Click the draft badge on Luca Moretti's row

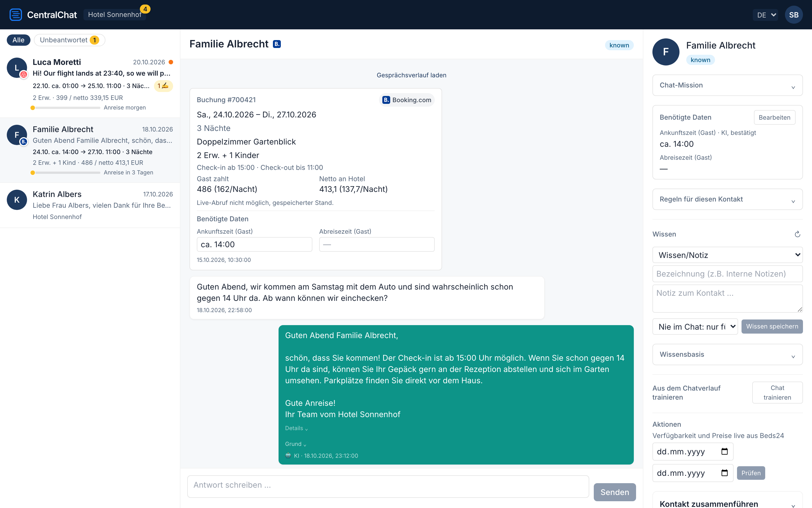[164, 86]
